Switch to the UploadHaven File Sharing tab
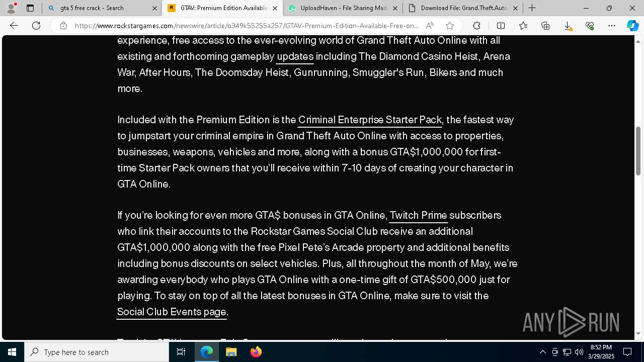The height and width of the screenshot is (362, 644). coord(342,8)
